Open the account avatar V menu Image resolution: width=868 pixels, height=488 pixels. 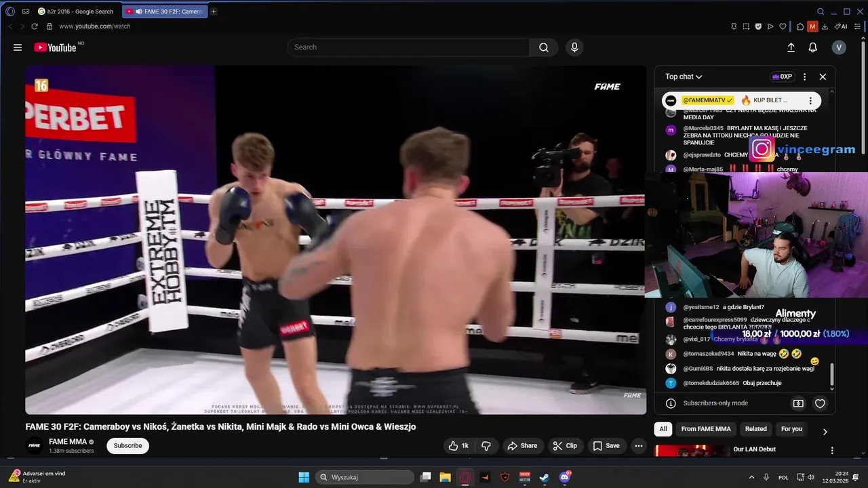point(839,47)
